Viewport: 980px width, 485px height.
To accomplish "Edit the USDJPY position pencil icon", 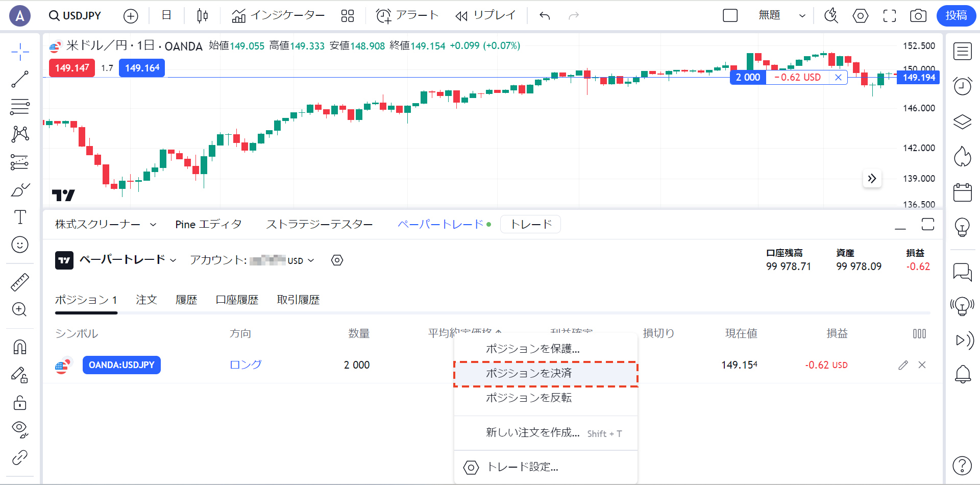I will point(903,365).
